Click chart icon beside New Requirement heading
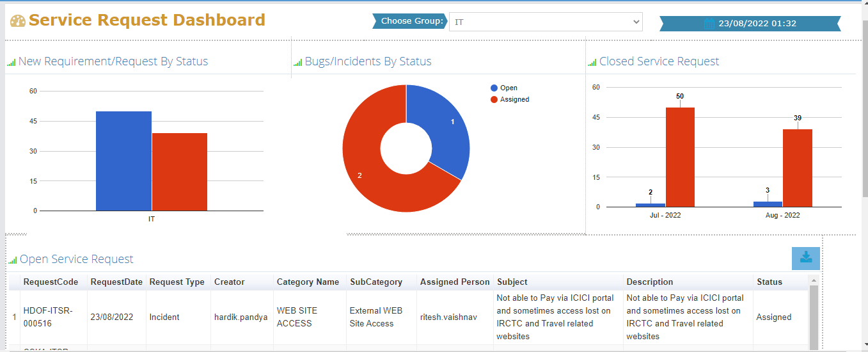 11,63
